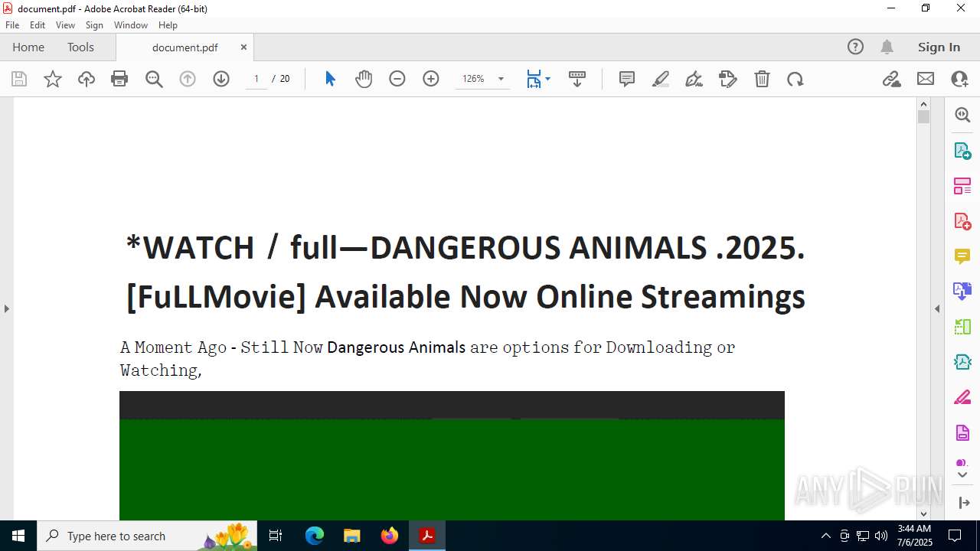Close the document.pdf tab

243,47
